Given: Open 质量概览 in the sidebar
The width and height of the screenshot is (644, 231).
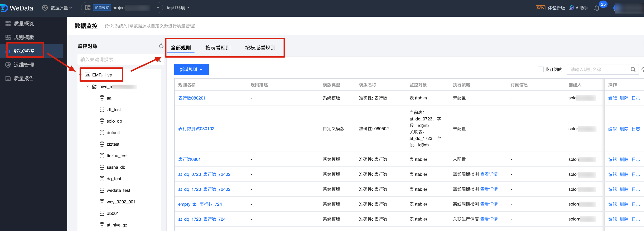Looking at the screenshot, I should click(23, 24).
